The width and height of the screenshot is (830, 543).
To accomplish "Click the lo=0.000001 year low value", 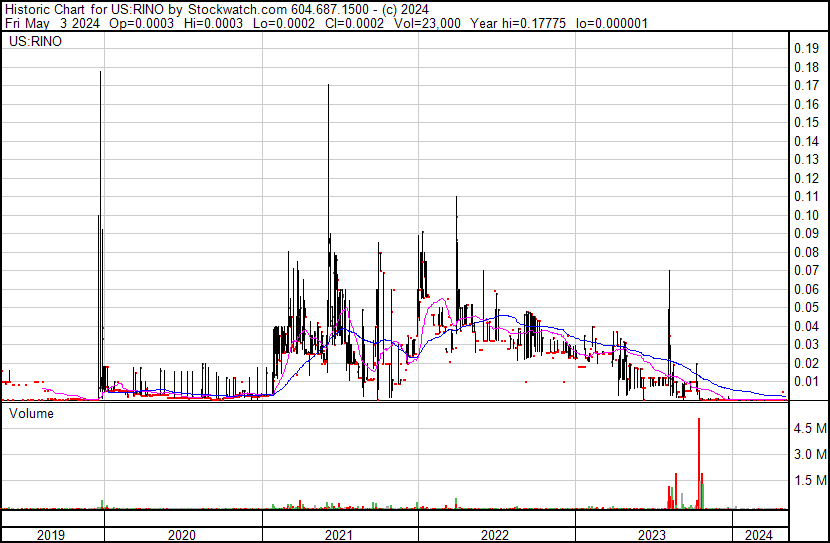I will [611, 23].
